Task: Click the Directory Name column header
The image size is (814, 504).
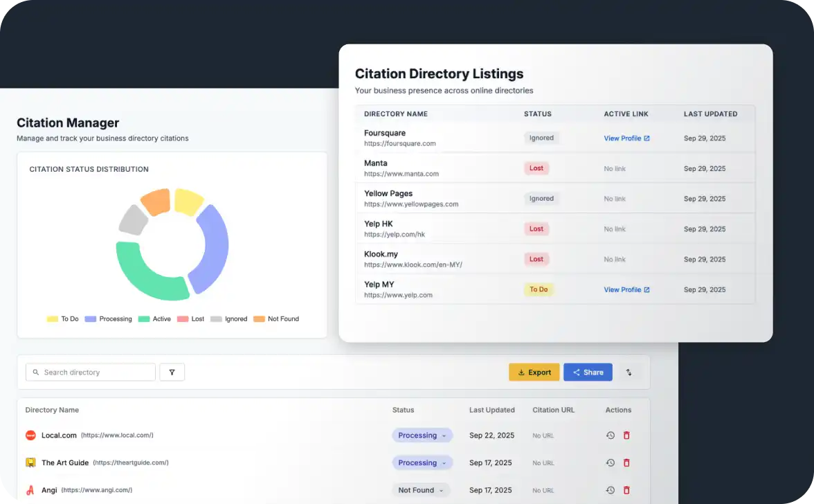Action: point(52,410)
